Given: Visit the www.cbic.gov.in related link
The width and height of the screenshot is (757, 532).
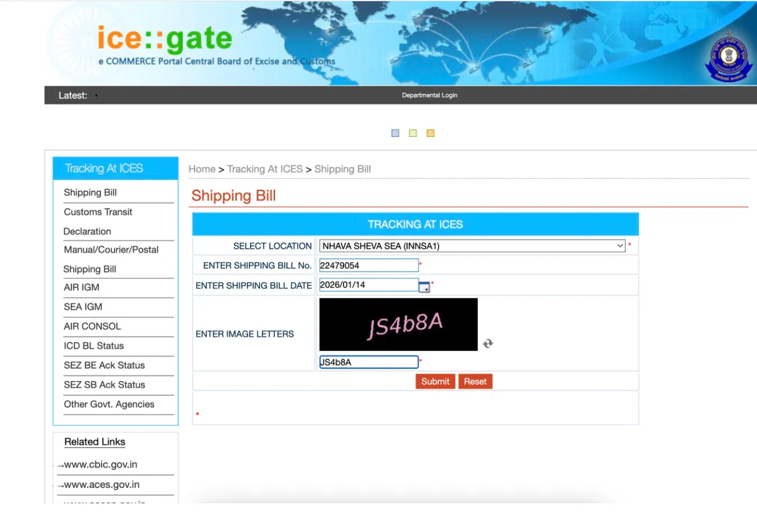Looking at the screenshot, I should [x=100, y=464].
